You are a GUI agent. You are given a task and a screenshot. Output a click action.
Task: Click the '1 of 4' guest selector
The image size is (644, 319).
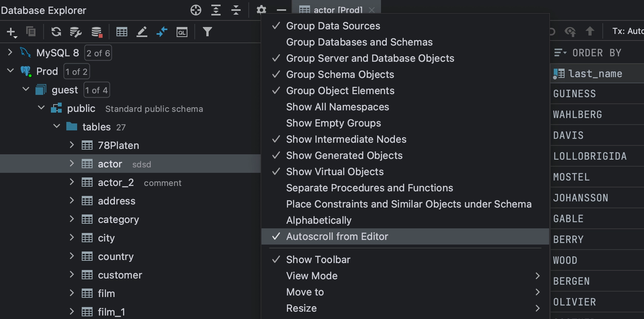coord(96,90)
